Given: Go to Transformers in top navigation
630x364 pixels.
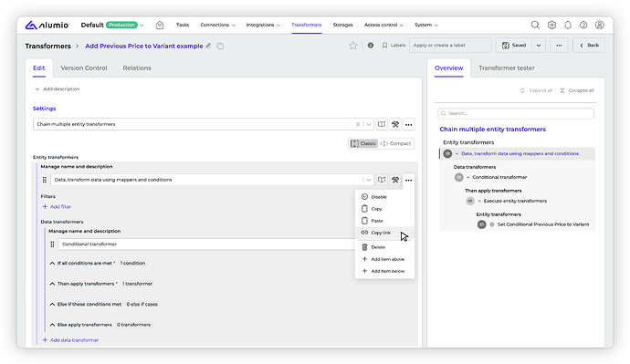Looking at the screenshot, I should [x=306, y=25].
